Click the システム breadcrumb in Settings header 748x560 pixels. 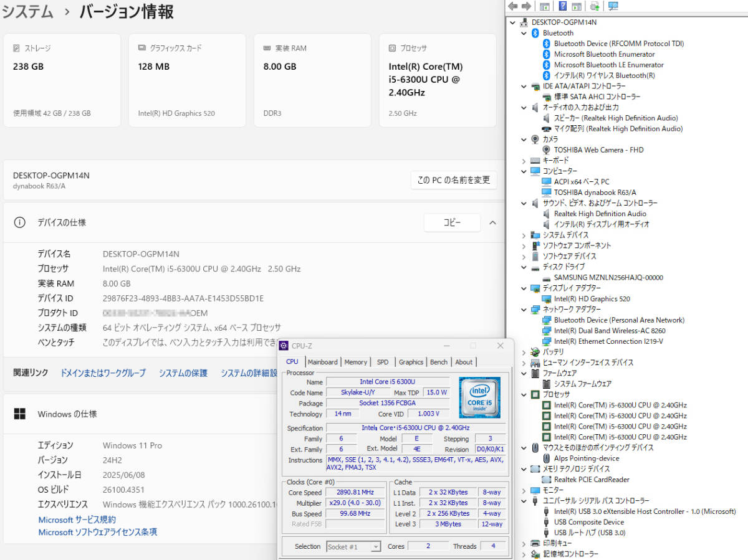click(28, 12)
